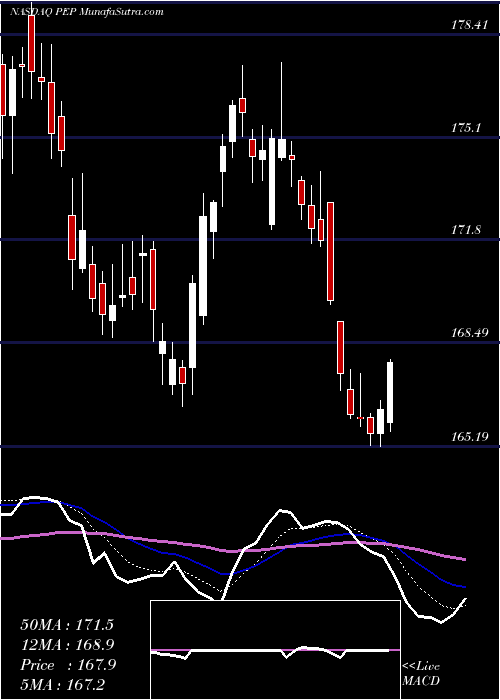
Task: Click the <<Live MACD label
Action: pos(421,674)
